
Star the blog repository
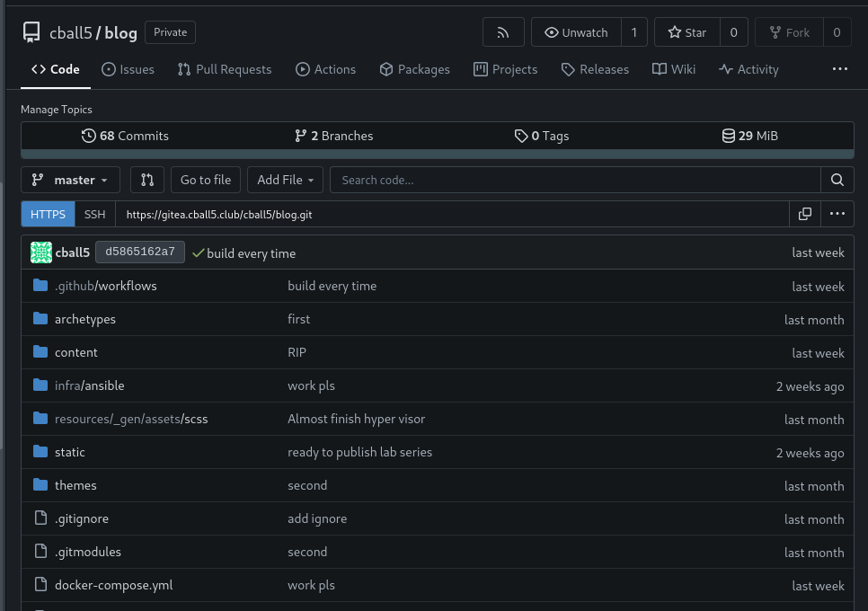(x=687, y=32)
